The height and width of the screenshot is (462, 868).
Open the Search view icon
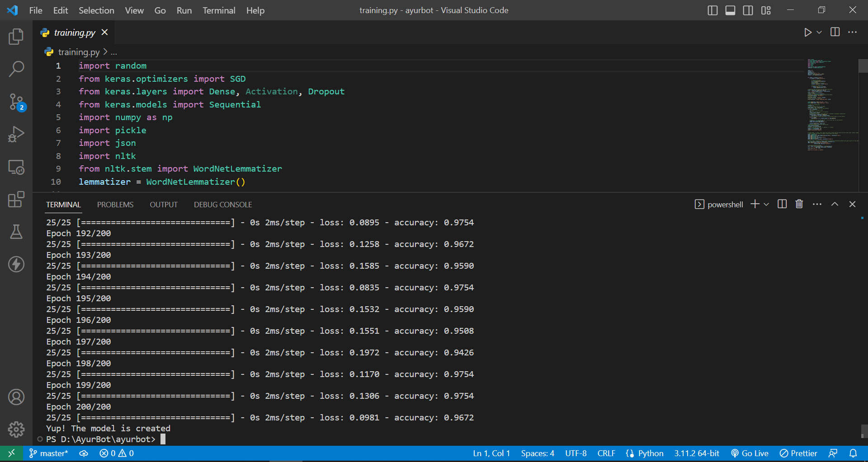pyautogui.click(x=16, y=69)
